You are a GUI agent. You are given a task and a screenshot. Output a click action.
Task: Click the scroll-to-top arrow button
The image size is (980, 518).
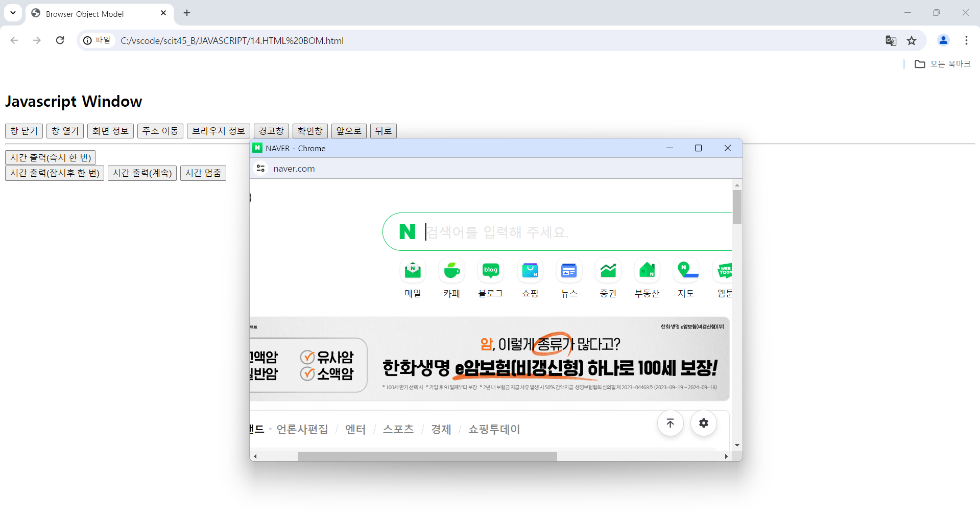[x=671, y=423]
